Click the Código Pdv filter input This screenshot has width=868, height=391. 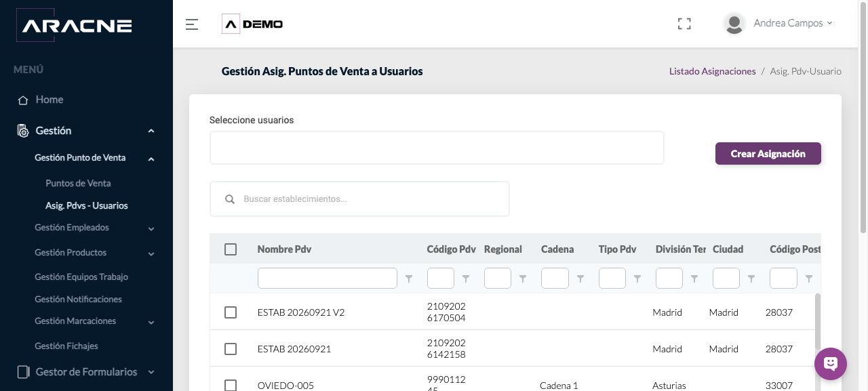(441, 279)
